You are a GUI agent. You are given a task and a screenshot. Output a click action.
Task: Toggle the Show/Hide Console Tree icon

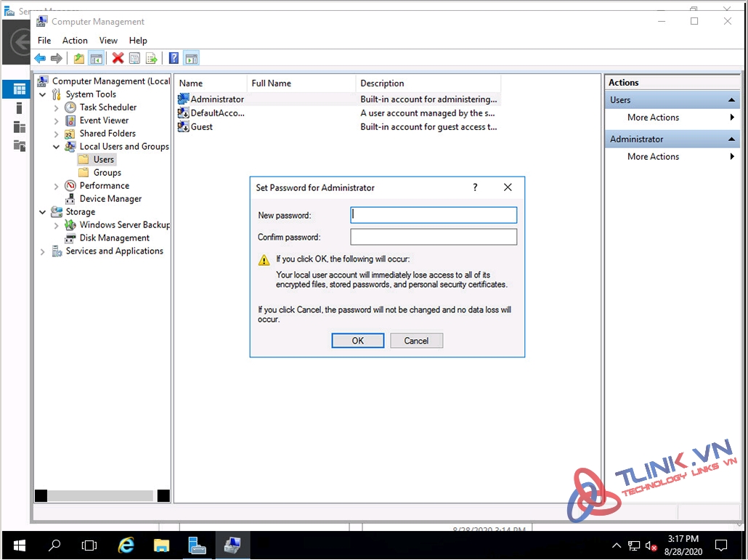coord(96,59)
